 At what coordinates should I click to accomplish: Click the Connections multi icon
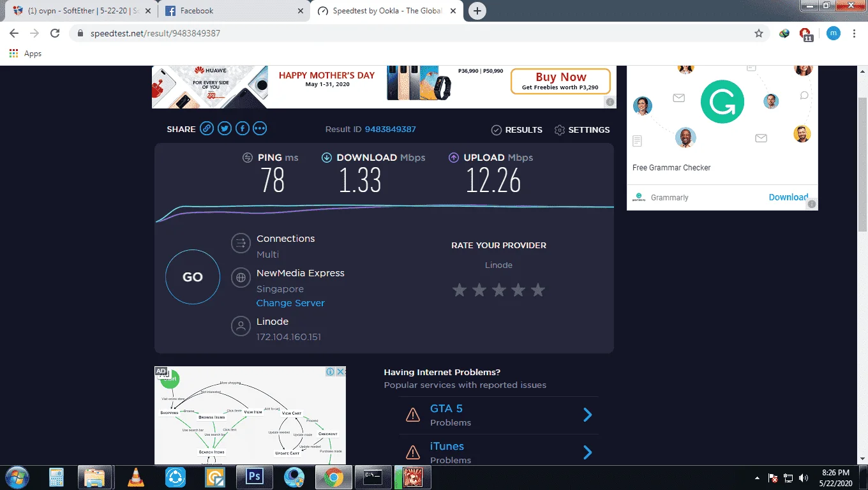pos(241,243)
